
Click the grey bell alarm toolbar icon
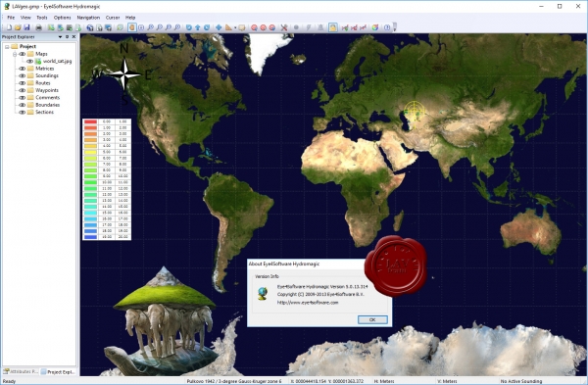point(320,27)
